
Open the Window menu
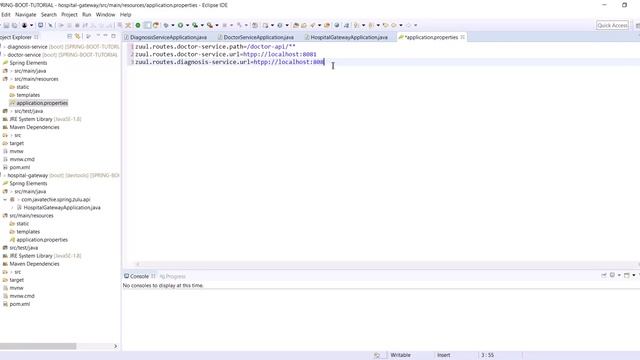[x=105, y=14]
